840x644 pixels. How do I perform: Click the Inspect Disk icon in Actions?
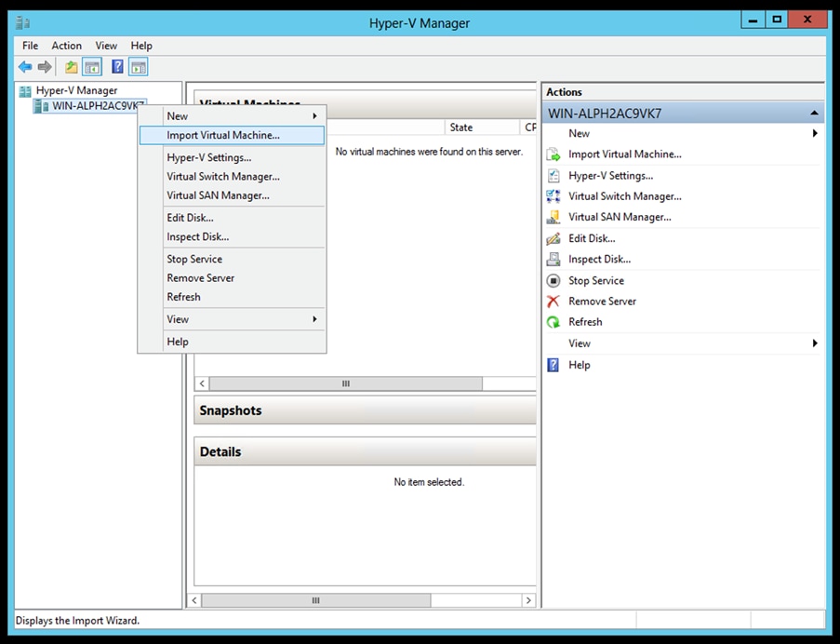point(553,260)
